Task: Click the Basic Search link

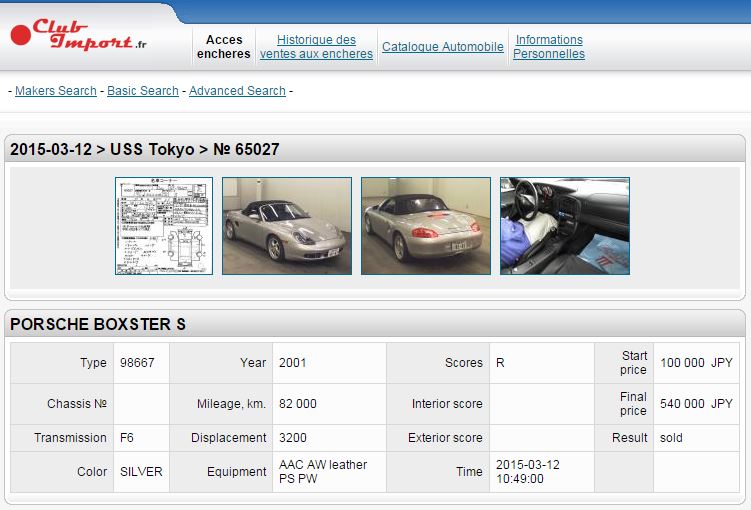Action: (x=143, y=91)
